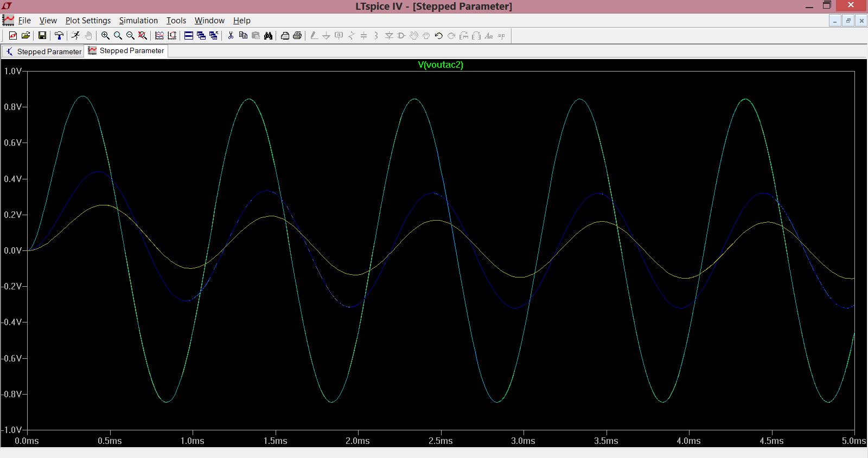Click the Undo arrow icon
The height and width of the screenshot is (458, 868).
point(439,36)
